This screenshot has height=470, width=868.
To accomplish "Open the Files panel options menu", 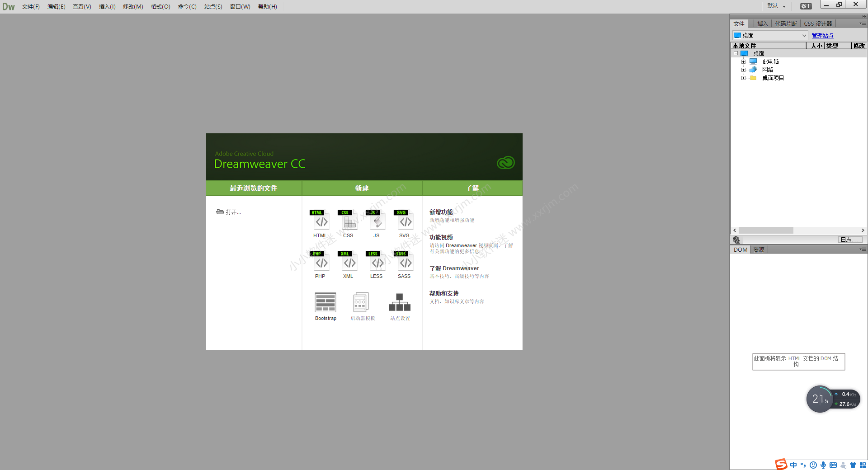I will [x=863, y=23].
